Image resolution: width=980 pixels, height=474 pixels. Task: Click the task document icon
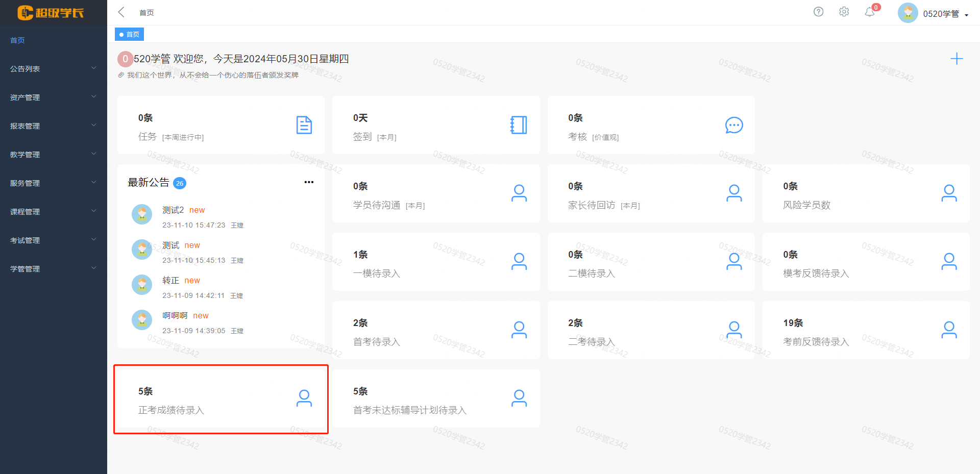click(304, 125)
